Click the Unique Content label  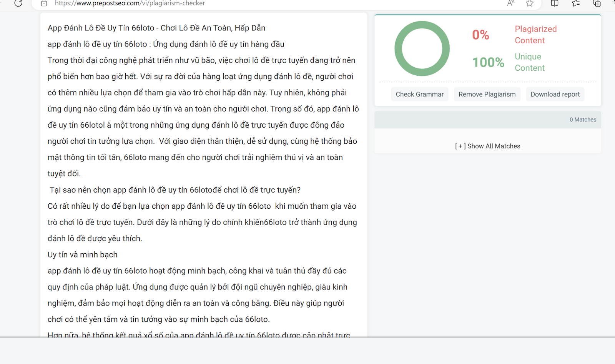coord(530,62)
